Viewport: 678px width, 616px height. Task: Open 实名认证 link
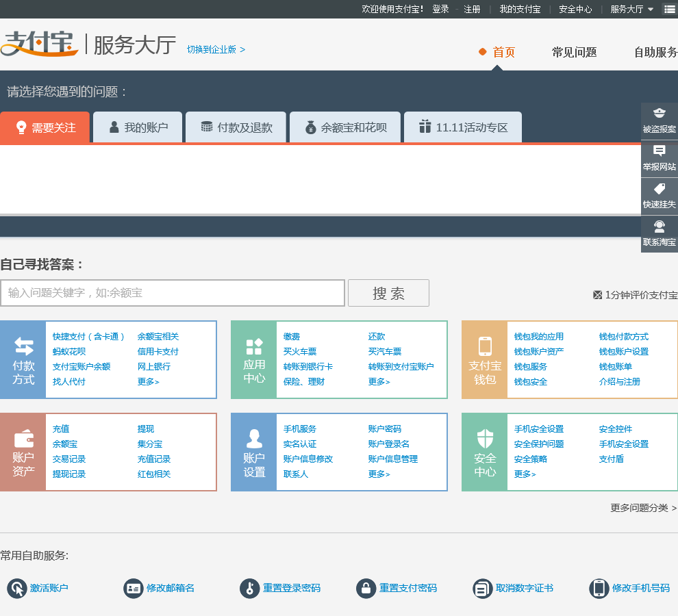300,444
